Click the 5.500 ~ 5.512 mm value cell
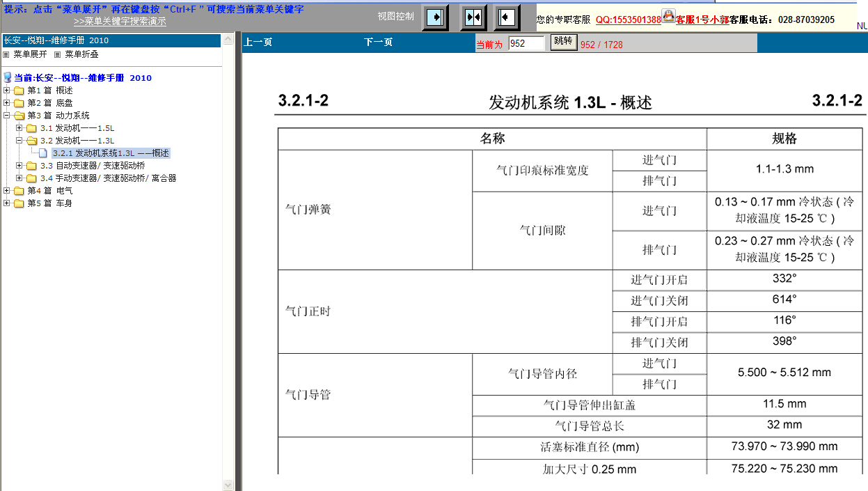868x491 pixels. (x=784, y=373)
